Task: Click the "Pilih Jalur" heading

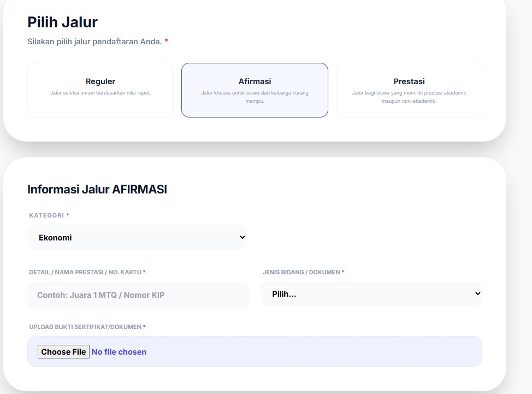Action: [62, 22]
